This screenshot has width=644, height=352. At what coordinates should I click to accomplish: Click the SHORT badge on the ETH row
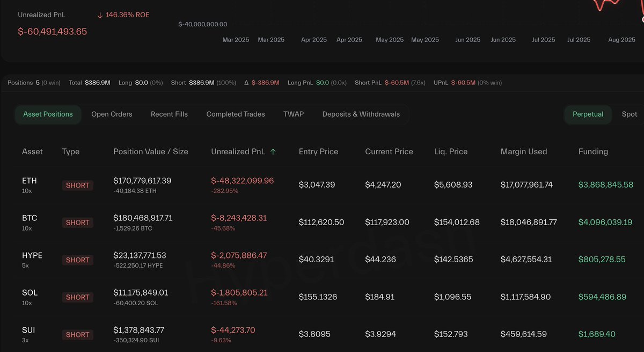pos(77,185)
